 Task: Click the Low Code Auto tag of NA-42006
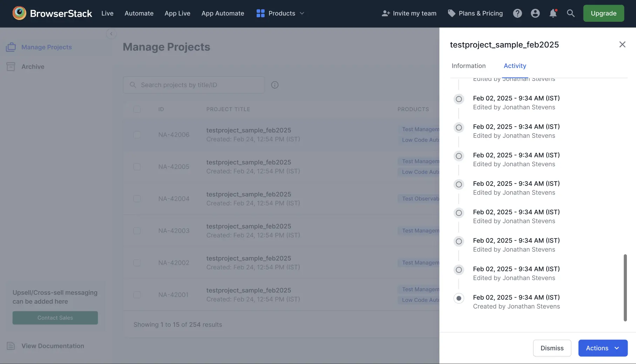pyautogui.click(x=419, y=140)
